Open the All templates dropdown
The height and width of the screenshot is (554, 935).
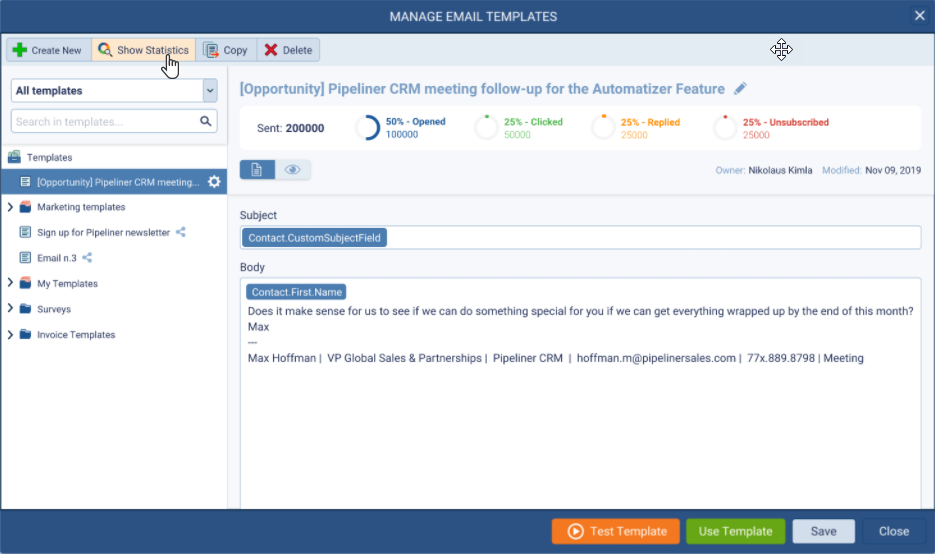coord(114,91)
